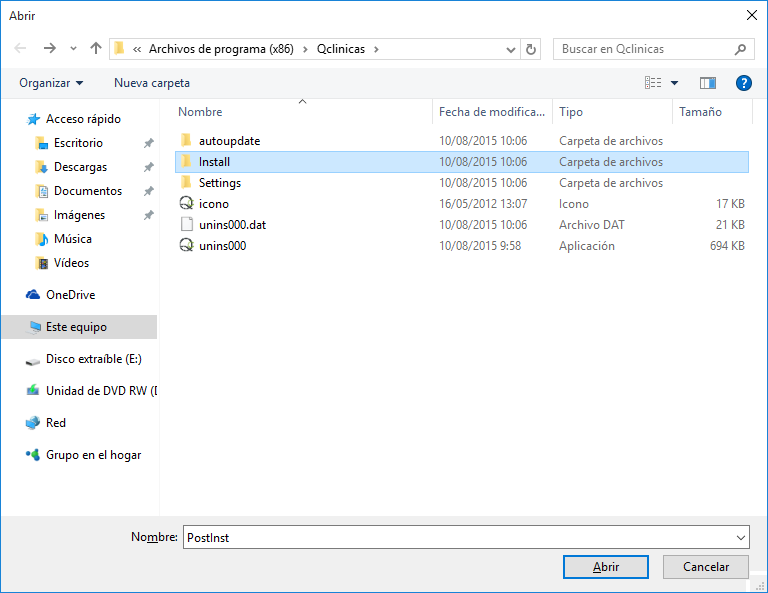Open the Descargas quick access folder

coord(80,167)
